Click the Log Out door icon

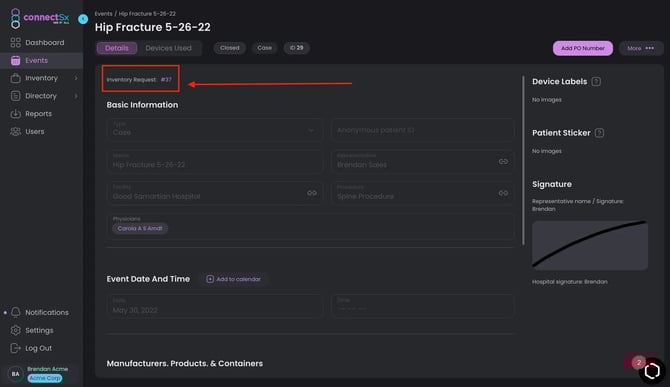coord(15,348)
